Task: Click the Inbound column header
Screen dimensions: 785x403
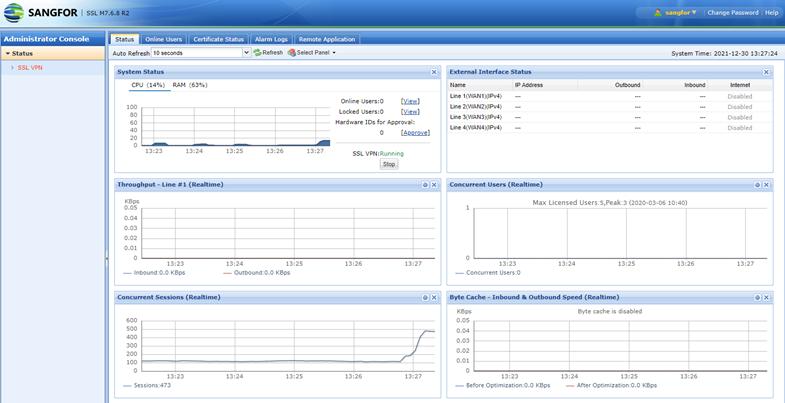Action: point(695,85)
